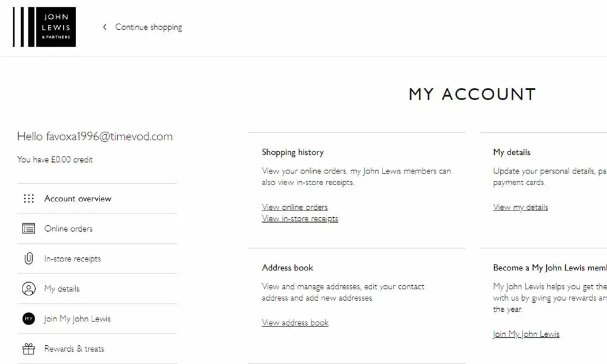
Task: Click the Continue shopping link
Action: pos(148,27)
